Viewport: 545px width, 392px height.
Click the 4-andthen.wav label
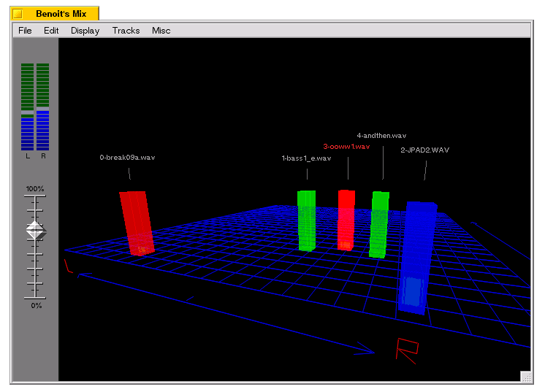381,136
